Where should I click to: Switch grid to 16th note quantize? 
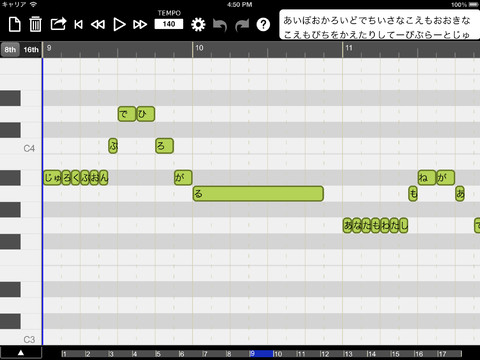[x=31, y=50]
